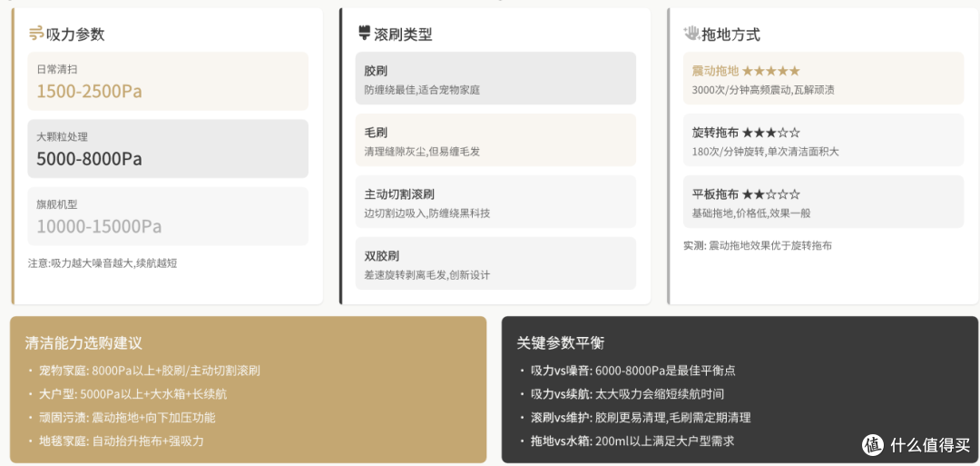The image size is (980, 466).
Task: Click the 滚刷类型 heading
Action: [x=403, y=34]
